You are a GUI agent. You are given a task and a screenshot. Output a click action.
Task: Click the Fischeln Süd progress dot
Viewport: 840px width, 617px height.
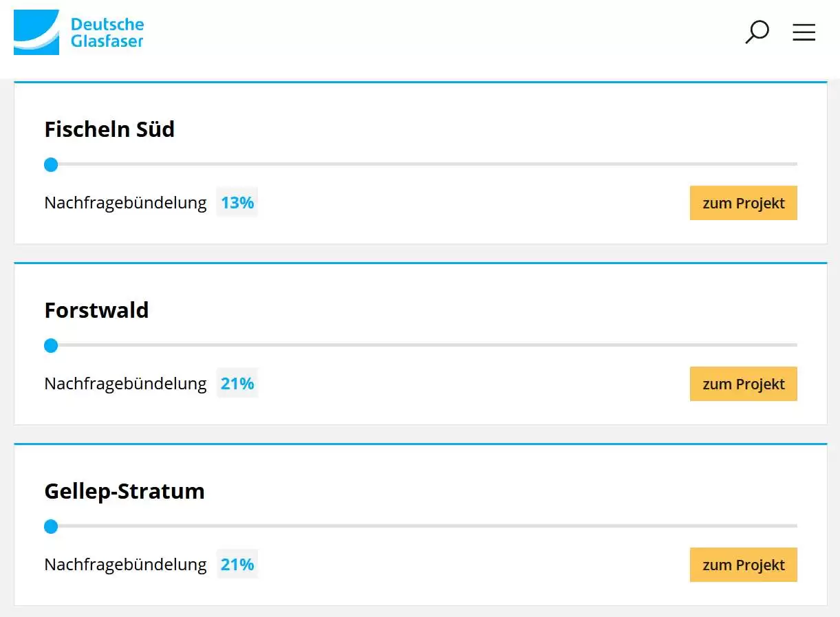51,164
